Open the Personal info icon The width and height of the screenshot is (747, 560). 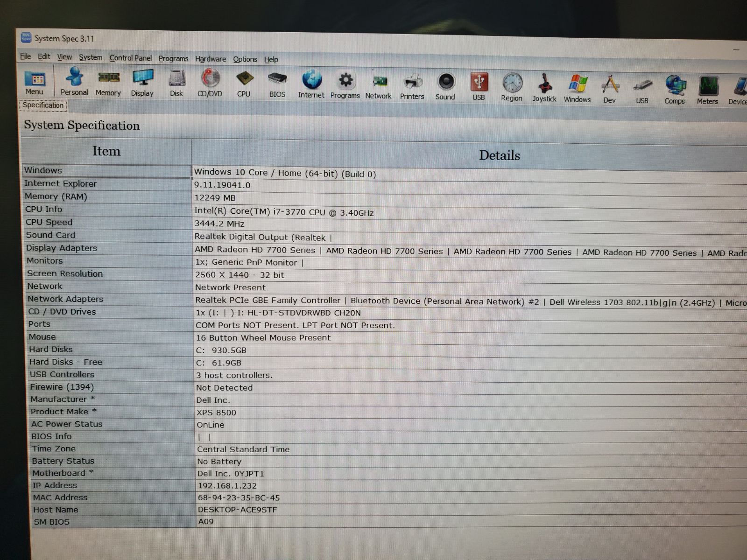tap(74, 82)
